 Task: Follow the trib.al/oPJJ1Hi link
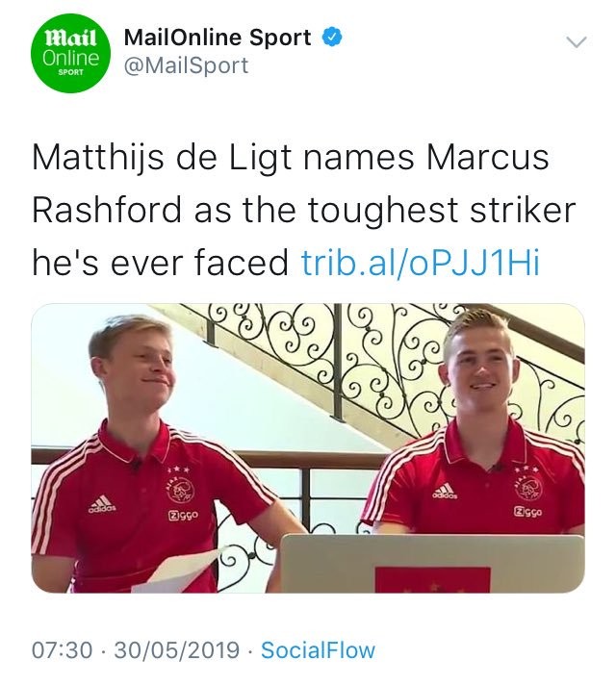click(421, 263)
